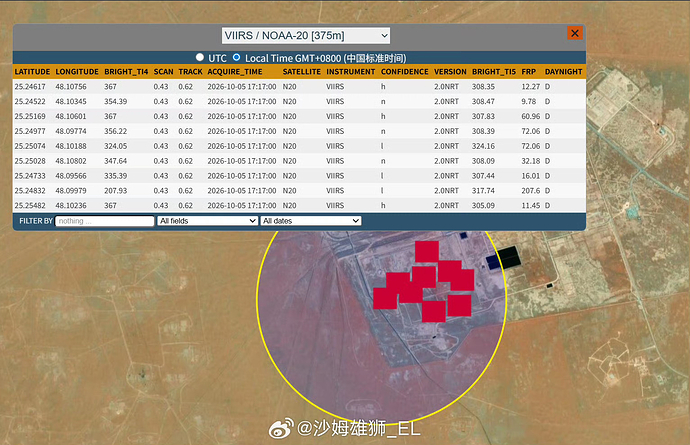Click BRIGHT_TI5 value 317.74
The image size is (690, 445).
[483, 191]
